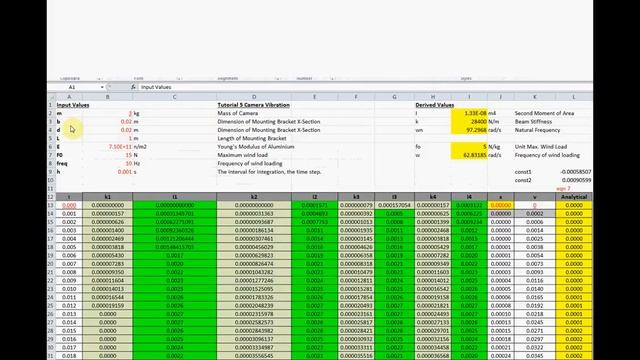Click into the Name Box showing A1
The height and width of the screenshot is (360, 640).
click(73, 87)
